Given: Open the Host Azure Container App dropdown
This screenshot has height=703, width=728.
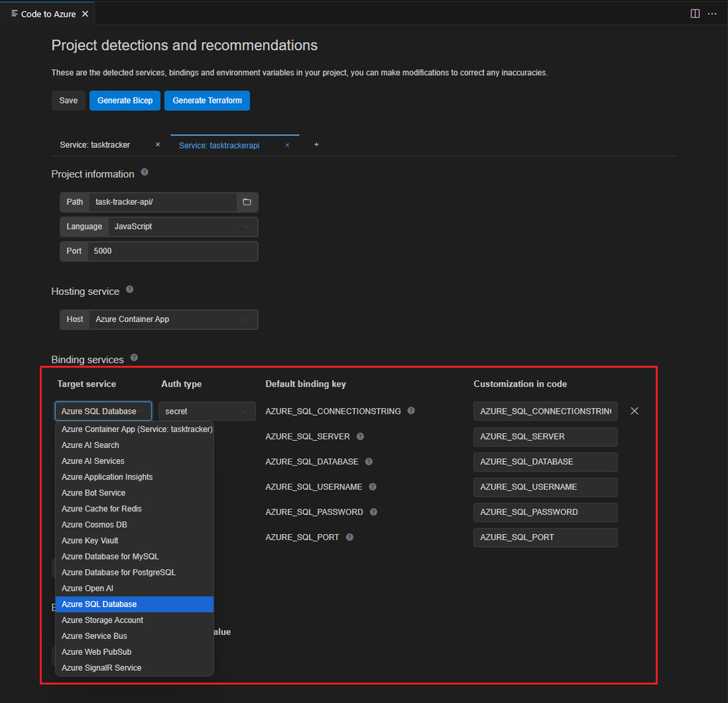Looking at the screenshot, I should click(173, 319).
